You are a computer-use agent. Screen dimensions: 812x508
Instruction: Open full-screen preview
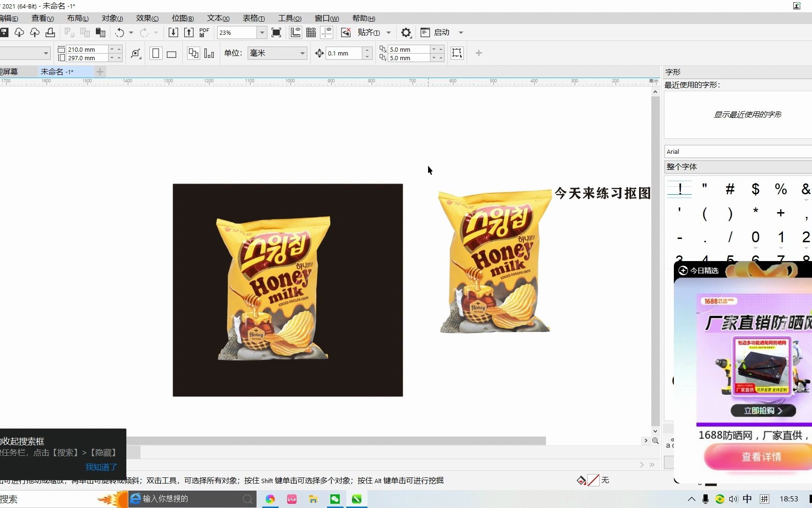[276, 32]
